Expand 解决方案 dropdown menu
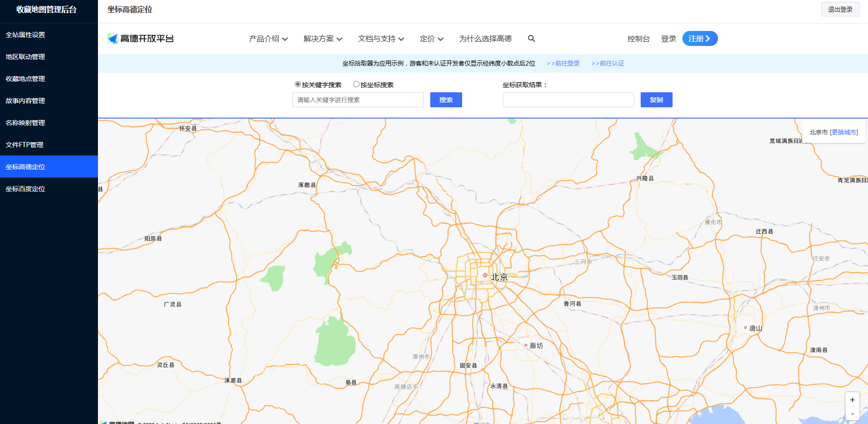Viewport: 868px width, 424px height. pyautogui.click(x=322, y=38)
